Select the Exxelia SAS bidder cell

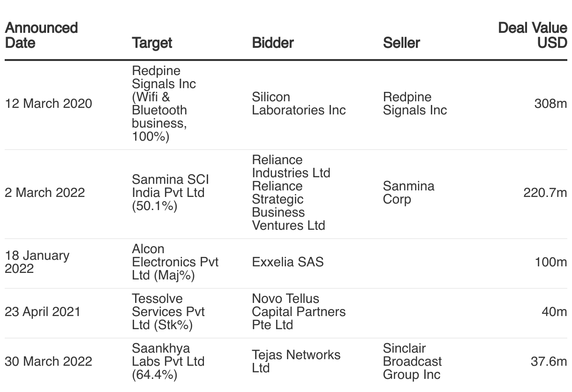pos(287,262)
